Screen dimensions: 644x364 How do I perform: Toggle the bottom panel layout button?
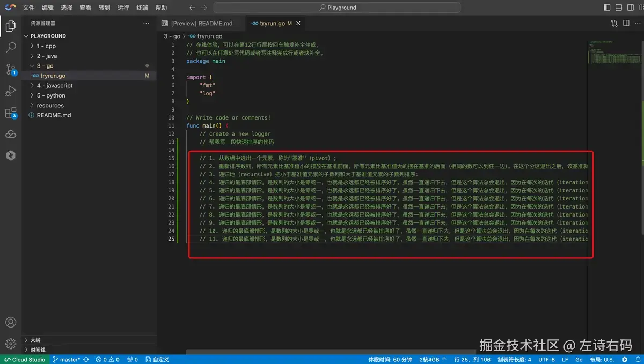point(619,8)
